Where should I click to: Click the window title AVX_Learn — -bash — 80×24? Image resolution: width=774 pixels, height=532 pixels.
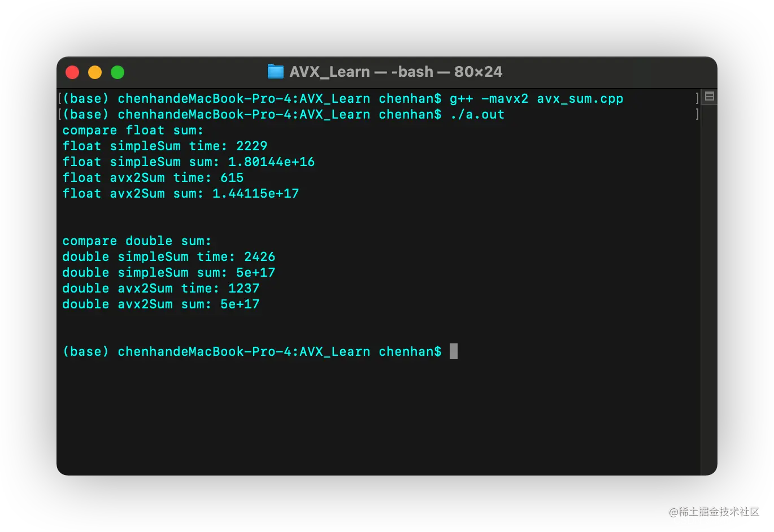tap(395, 72)
